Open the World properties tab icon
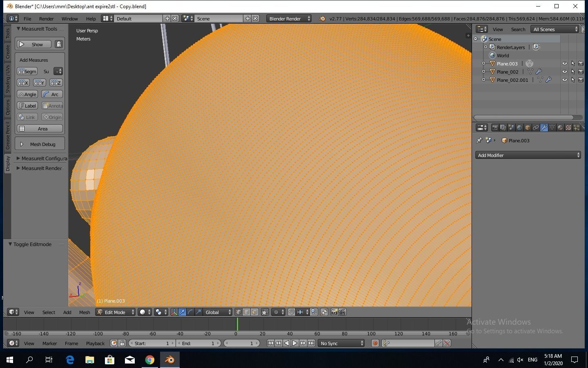The width and height of the screenshot is (588, 368). [x=519, y=128]
